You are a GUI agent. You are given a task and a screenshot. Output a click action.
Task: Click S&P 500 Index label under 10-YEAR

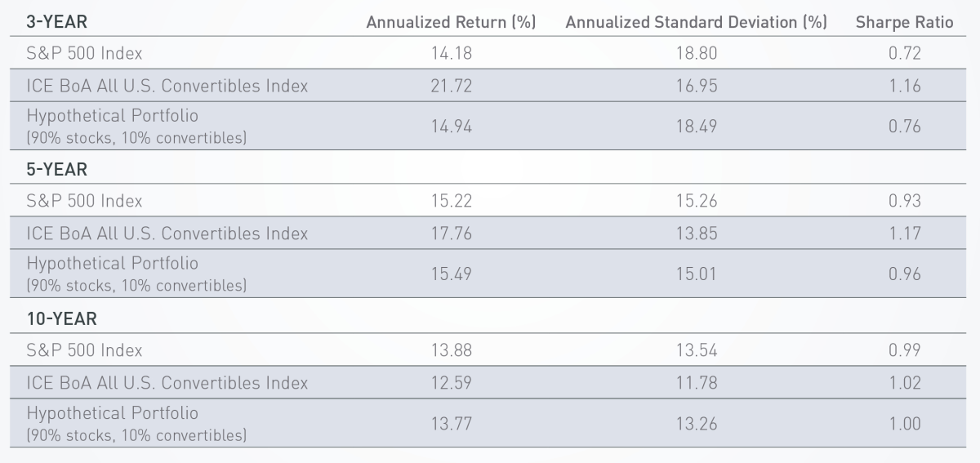point(85,350)
